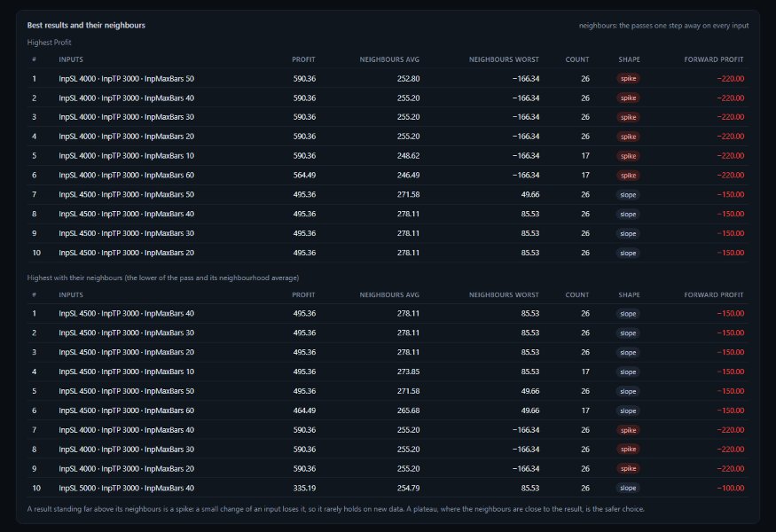Click the neighbours average 273.85
The image size is (776, 532).
tap(408, 372)
